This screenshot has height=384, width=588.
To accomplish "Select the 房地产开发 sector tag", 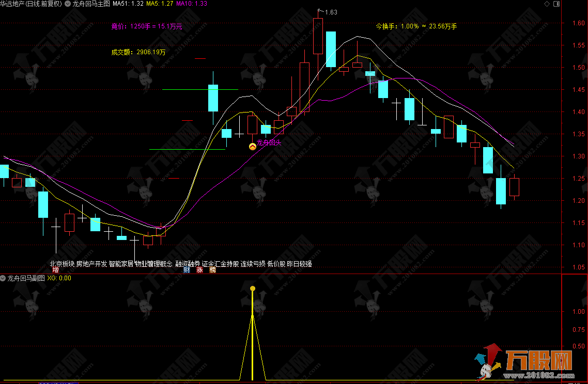I will (x=91, y=264).
